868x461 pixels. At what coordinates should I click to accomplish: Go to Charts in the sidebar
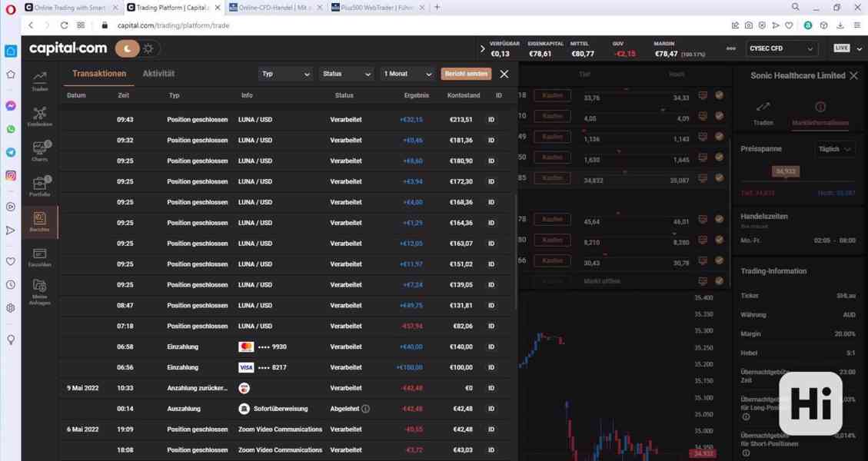(39, 151)
